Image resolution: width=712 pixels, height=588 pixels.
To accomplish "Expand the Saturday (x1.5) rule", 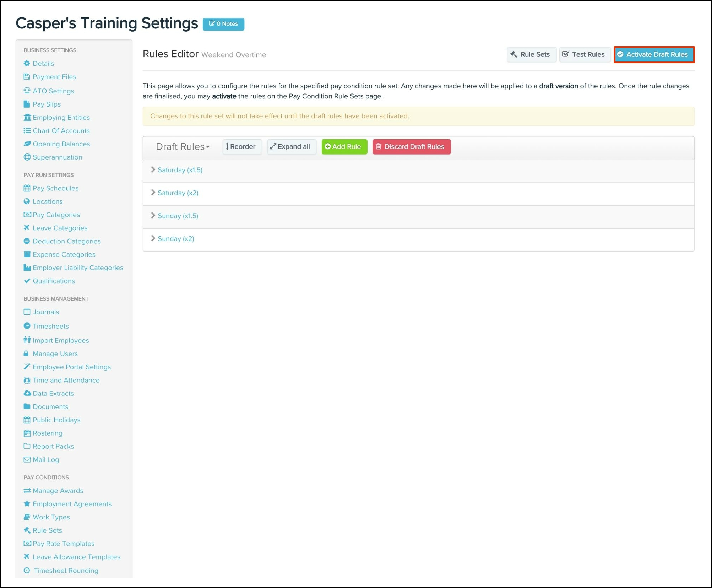I will pyautogui.click(x=180, y=170).
